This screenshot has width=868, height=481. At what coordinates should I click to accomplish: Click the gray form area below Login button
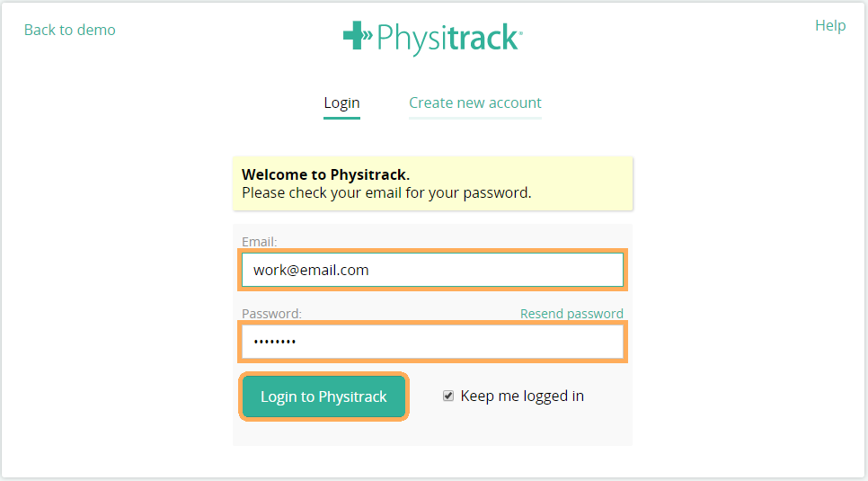coord(432,432)
